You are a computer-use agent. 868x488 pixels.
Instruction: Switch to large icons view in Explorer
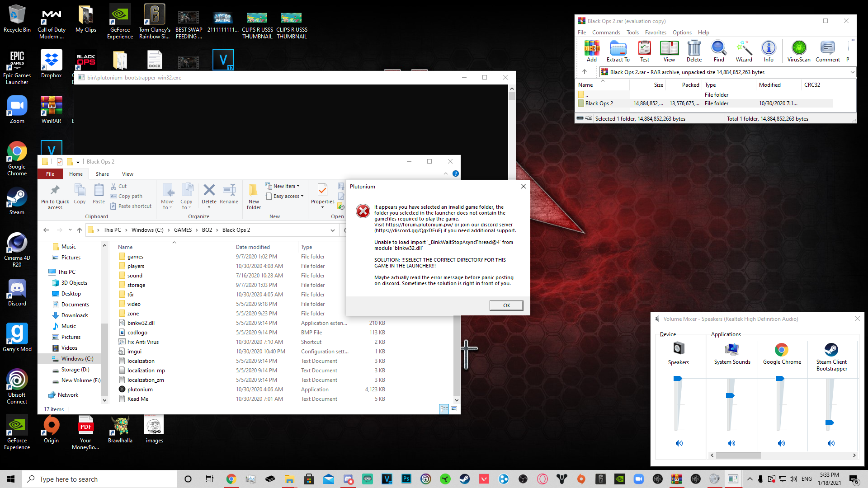454,409
